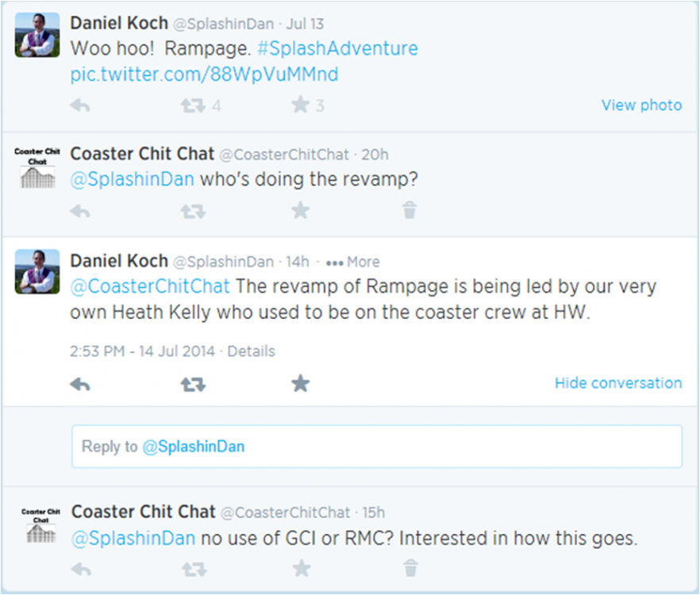Retweet the "no use of GCI or RMC" tweet
The image size is (700, 595).
[x=192, y=568]
